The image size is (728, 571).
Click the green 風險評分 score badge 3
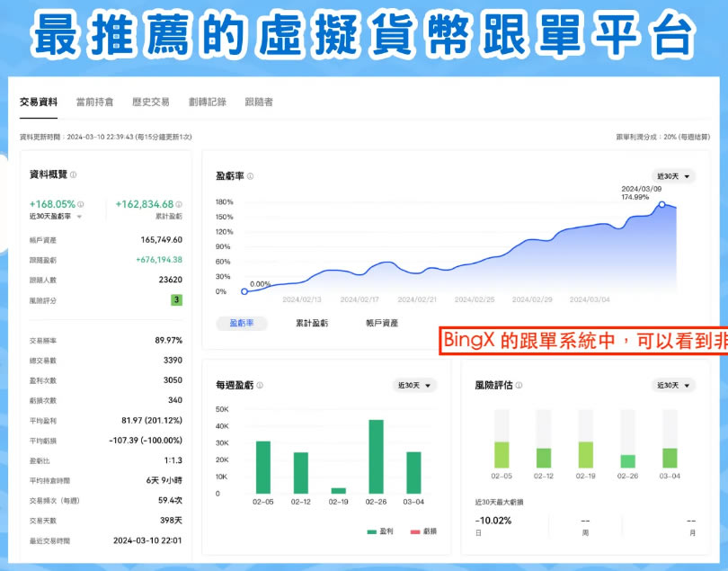coord(177,299)
